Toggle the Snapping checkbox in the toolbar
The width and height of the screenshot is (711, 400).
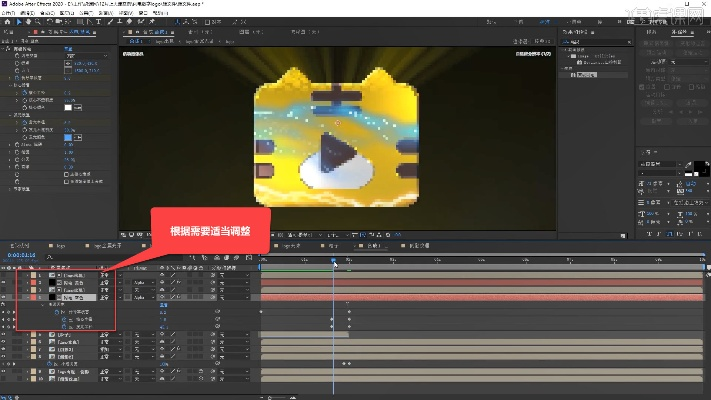point(207,22)
